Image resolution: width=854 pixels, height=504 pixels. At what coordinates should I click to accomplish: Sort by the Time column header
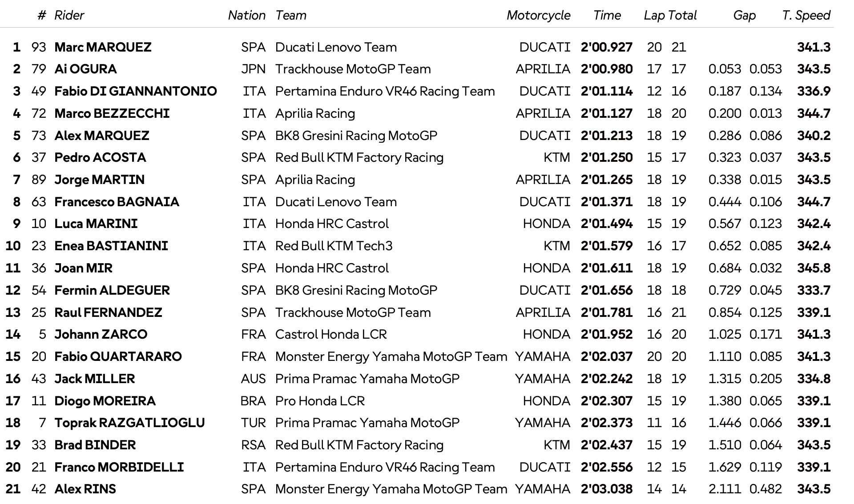click(x=607, y=16)
